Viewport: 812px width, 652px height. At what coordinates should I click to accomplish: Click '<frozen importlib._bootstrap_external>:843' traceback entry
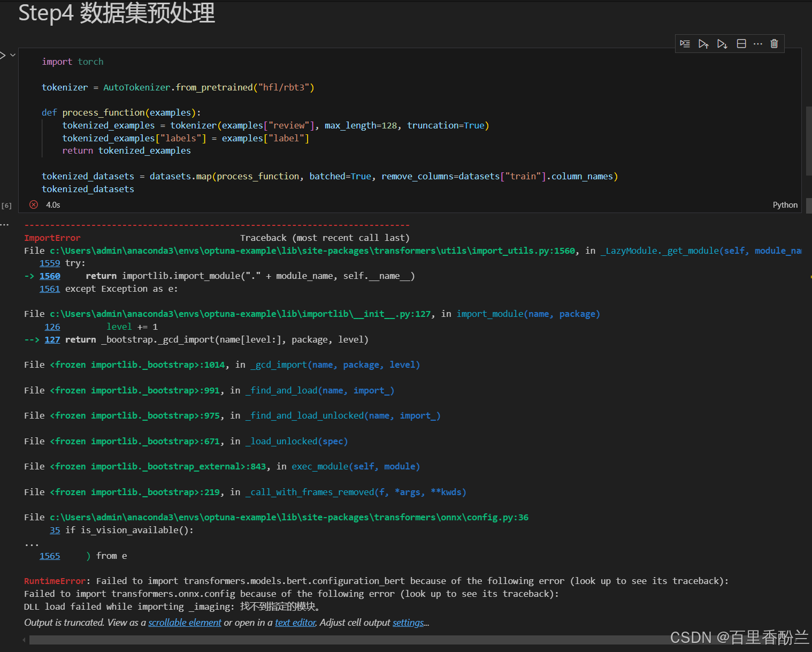click(x=158, y=467)
